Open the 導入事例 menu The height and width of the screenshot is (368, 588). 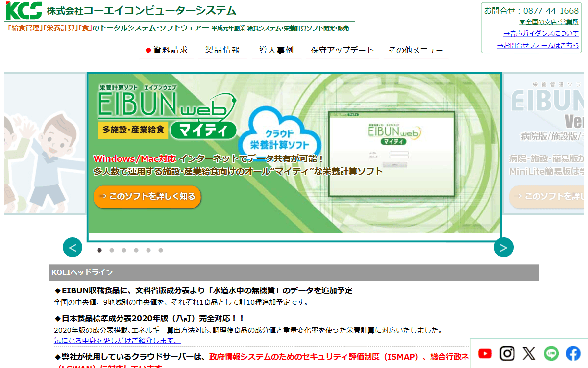(x=276, y=50)
